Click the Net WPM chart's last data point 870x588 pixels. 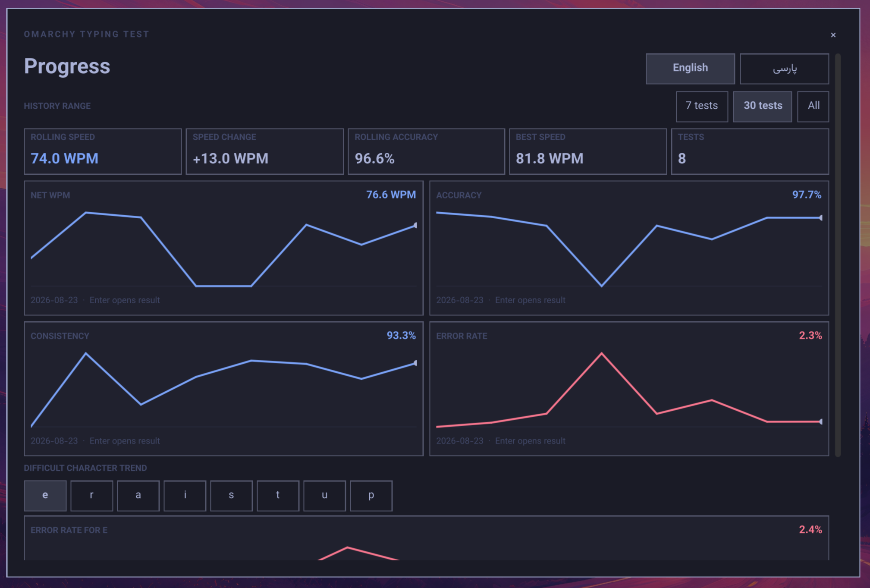point(416,225)
